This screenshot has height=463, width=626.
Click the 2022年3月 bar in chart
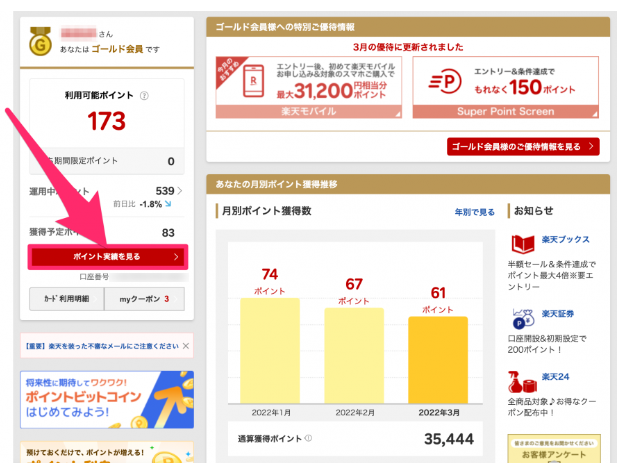438,360
